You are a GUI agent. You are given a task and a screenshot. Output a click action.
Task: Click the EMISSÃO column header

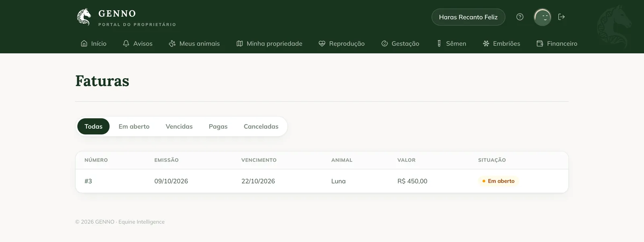pyautogui.click(x=166, y=160)
